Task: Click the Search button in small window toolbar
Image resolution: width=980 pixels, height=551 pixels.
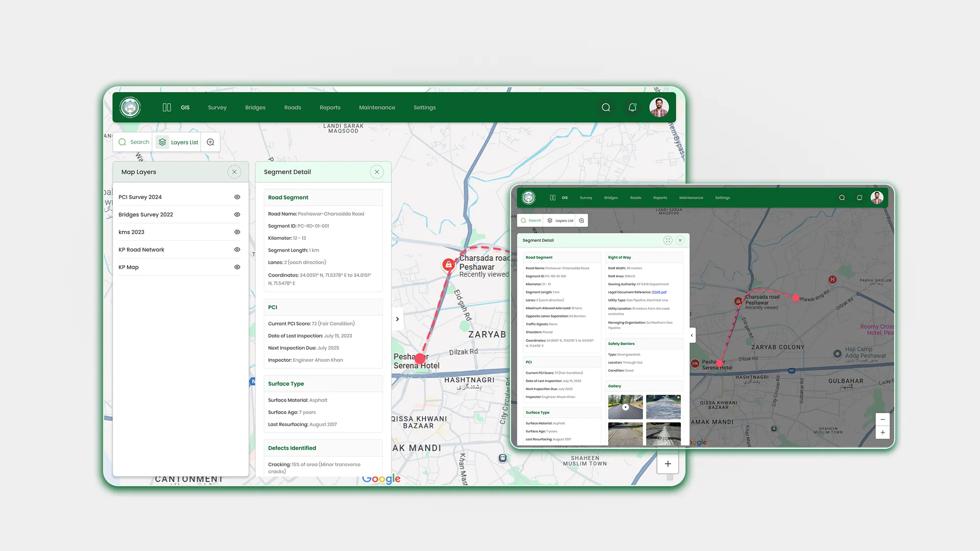Action: coord(531,220)
